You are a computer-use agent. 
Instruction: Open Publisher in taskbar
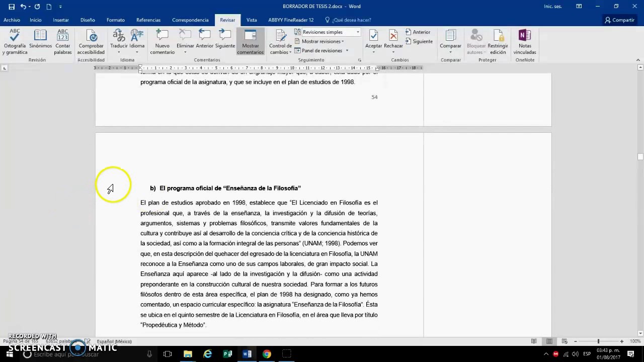click(227, 354)
